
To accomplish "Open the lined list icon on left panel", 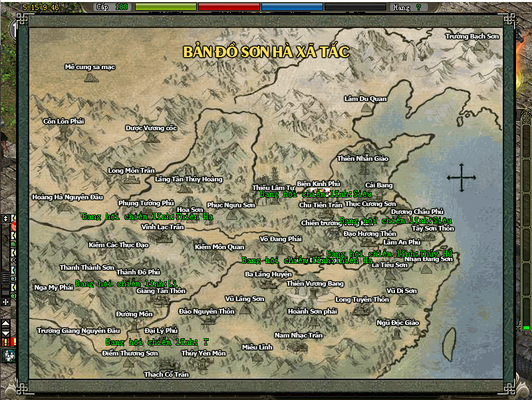I will (x=5, y=278).
